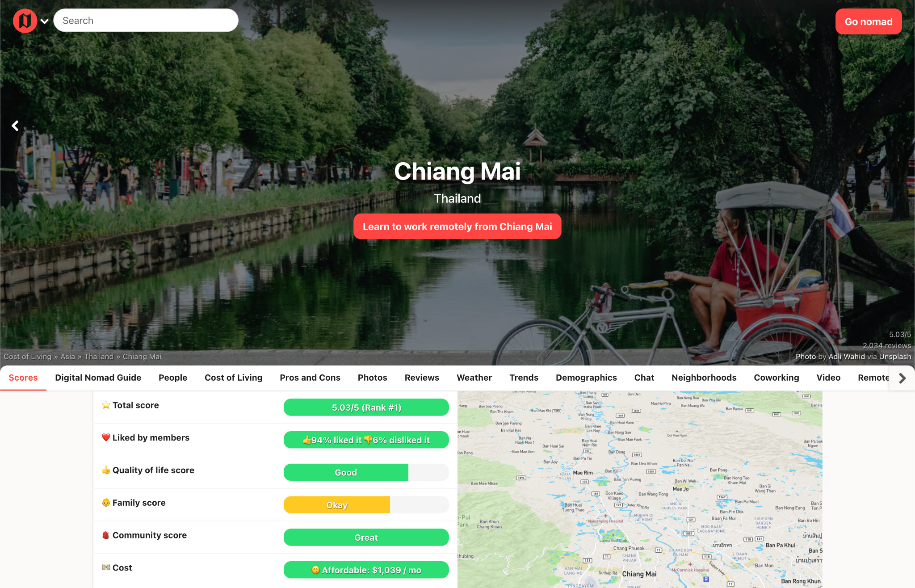This screenshot has width=915, height=588.
Task: Select the Cost of Living tab
Action: [x=233, y=378]
